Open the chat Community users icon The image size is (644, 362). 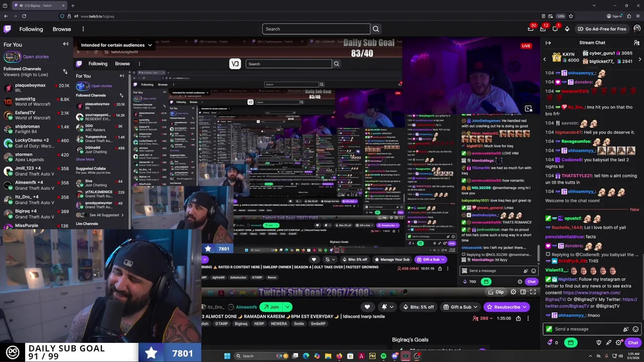point(636,43)
